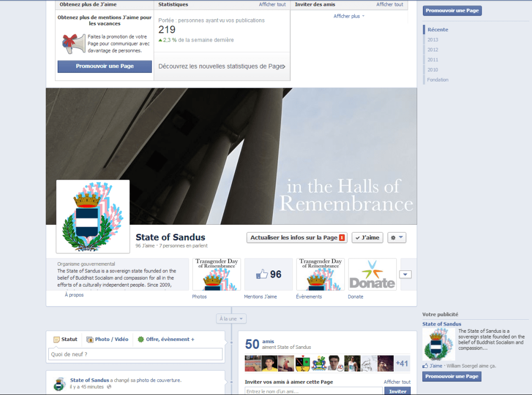532x395 pixels.
Task: Switch to the 2013 timeline section
Action: [432, 39]
